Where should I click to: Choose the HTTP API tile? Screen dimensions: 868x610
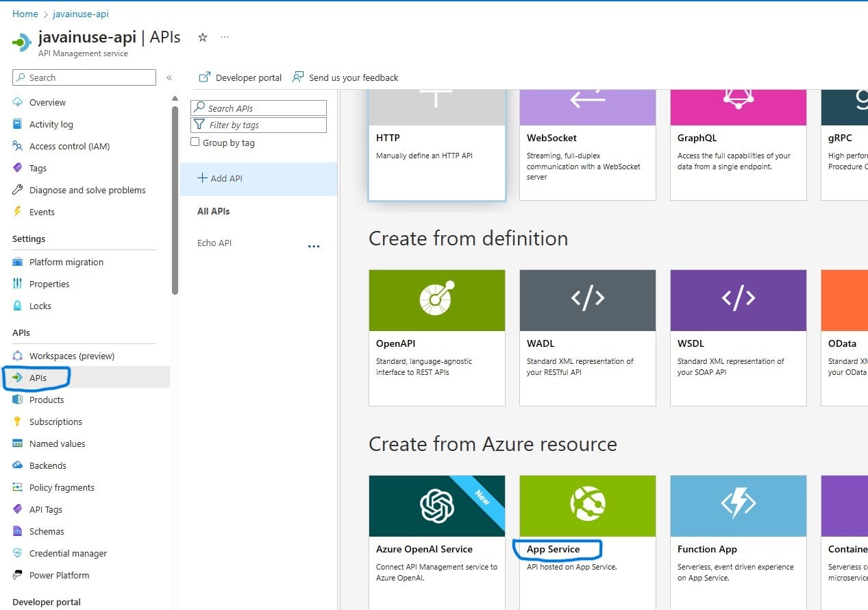[x=437, y=145]
